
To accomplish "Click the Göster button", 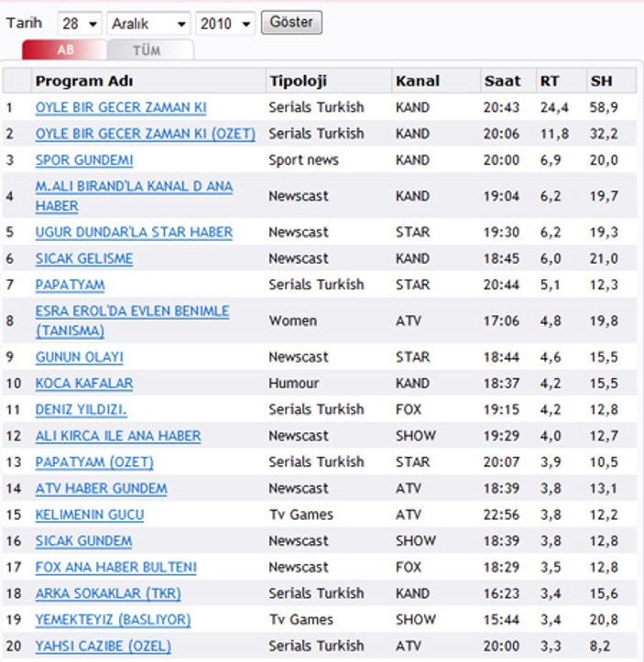I will 291,22.
